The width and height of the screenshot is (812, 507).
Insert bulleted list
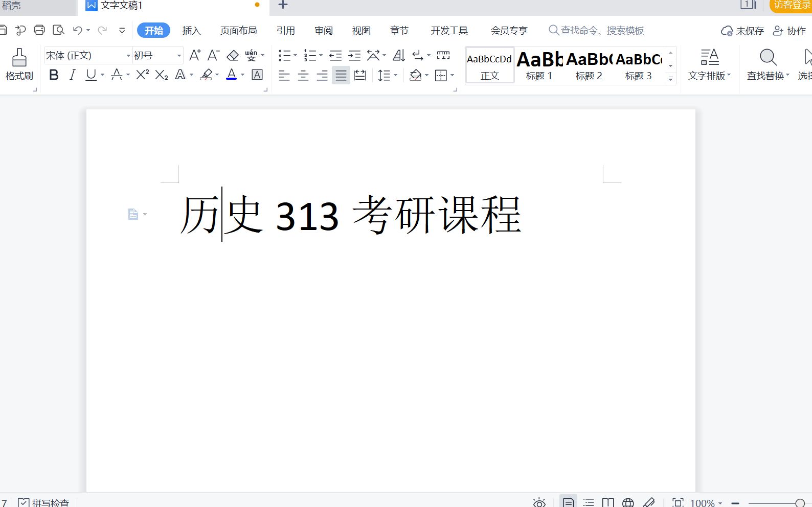point(284,55)
